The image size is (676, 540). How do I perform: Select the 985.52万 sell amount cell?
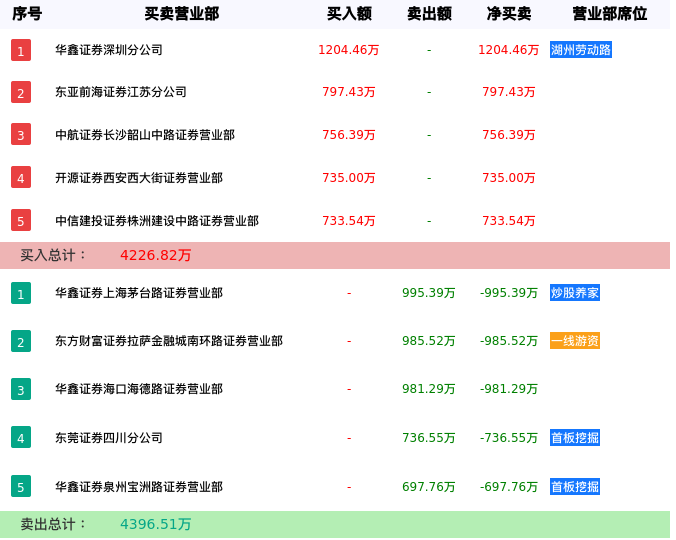point(429,341)
